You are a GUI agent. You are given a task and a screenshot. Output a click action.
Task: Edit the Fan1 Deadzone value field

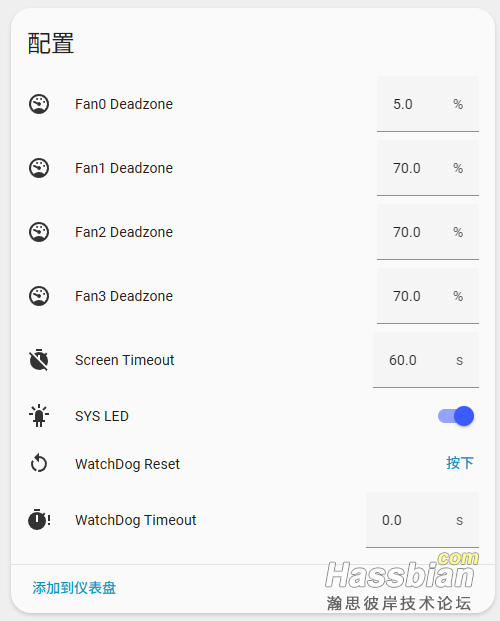[428, 168]
